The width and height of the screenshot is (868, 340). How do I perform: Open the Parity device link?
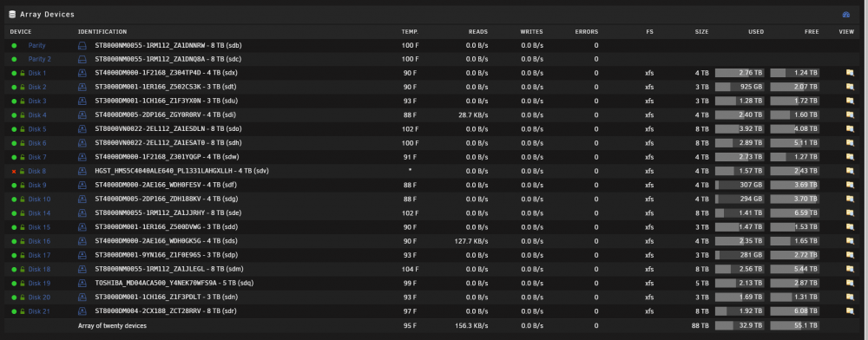tap(37, 45)
